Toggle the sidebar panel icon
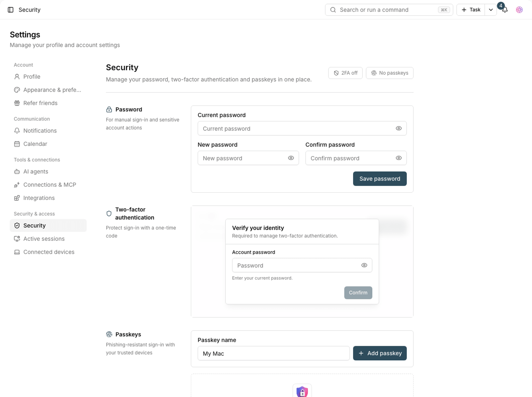Viewport: 532px width, 397px height. (11, 10)
